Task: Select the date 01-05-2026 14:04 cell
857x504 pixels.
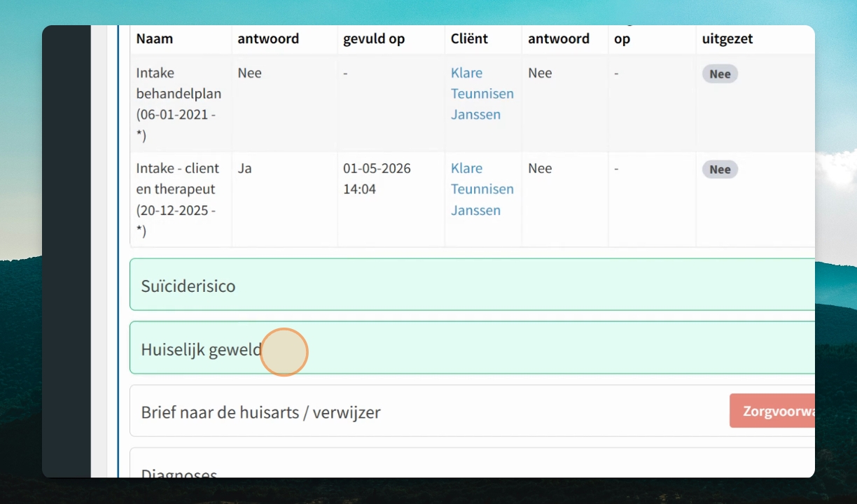Action: coord(391,199)
